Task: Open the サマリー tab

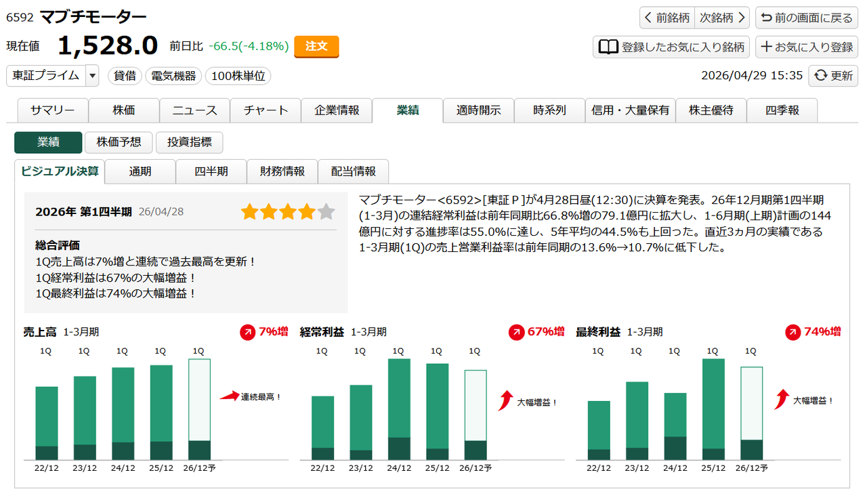Action: [53, 110]
